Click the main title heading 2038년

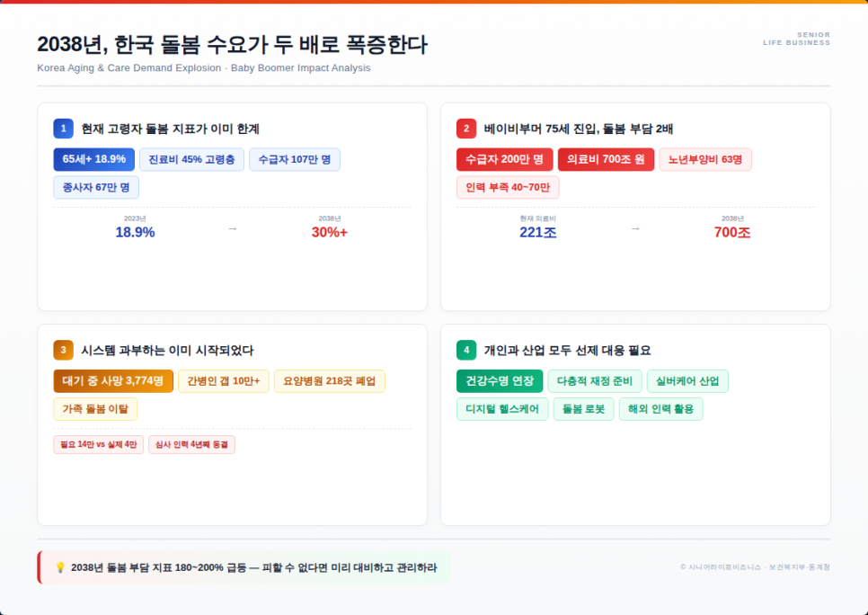(x=233, y=45)
